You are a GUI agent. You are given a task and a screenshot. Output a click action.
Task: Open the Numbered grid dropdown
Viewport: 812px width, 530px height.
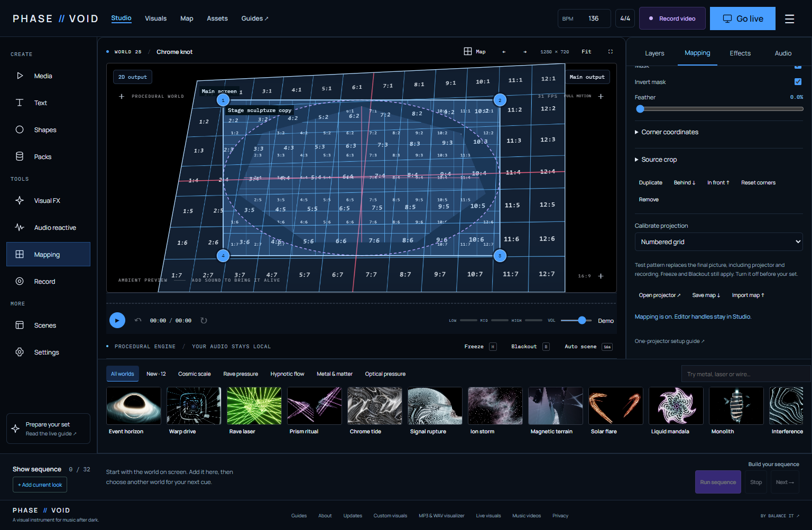click(x=718, y=242)
